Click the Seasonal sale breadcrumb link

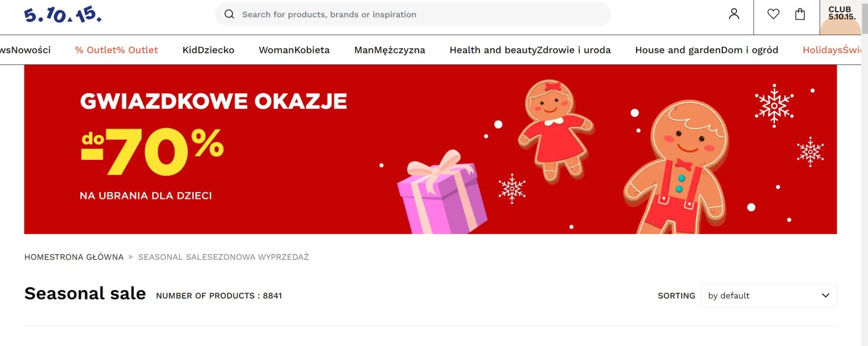click(223, 257)
